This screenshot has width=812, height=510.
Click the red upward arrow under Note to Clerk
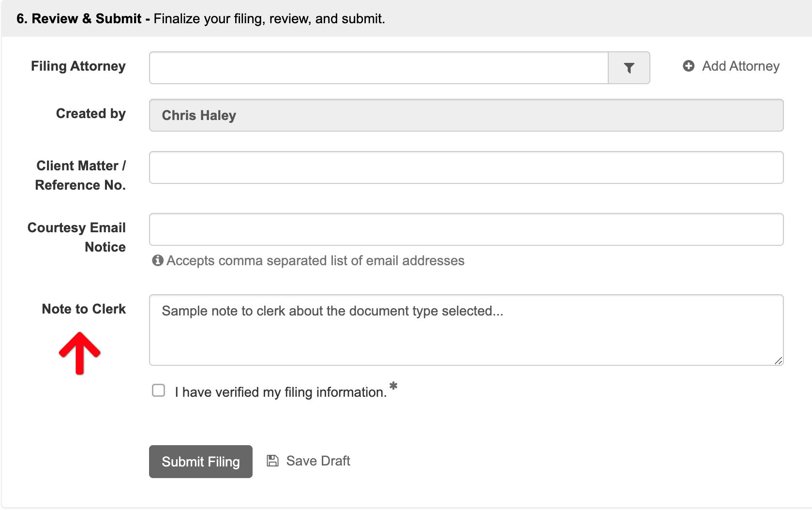[79, 353]
